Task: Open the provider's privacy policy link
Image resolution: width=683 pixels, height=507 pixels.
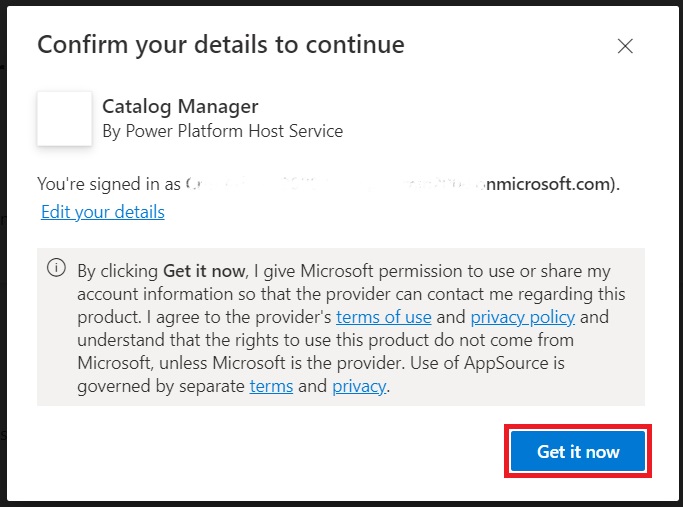Action: [522, 317]
